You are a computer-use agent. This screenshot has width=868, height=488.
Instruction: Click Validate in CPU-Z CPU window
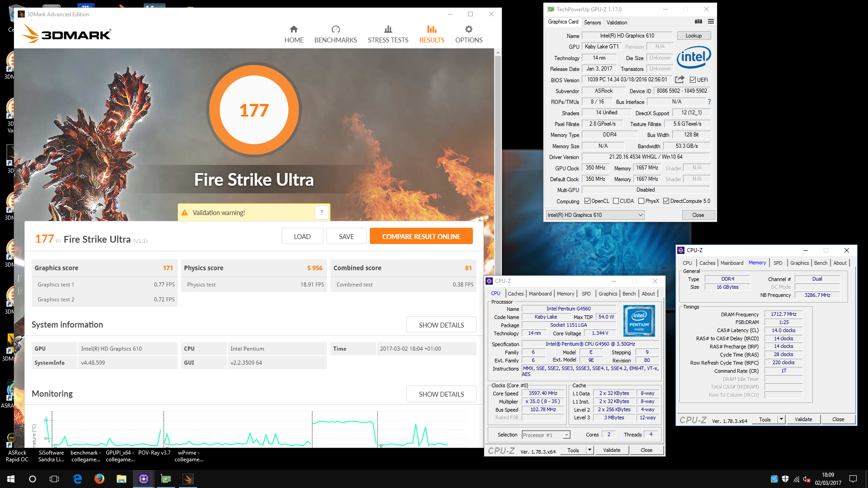(x=612, y=450)
